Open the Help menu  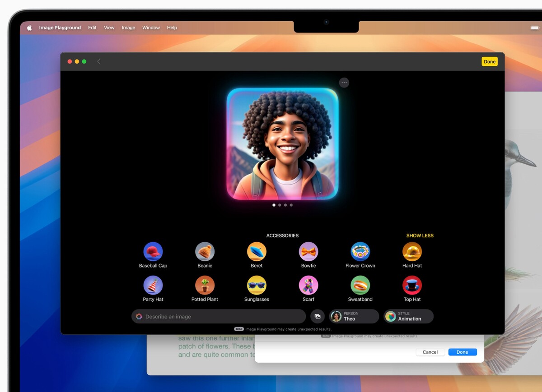172,28
